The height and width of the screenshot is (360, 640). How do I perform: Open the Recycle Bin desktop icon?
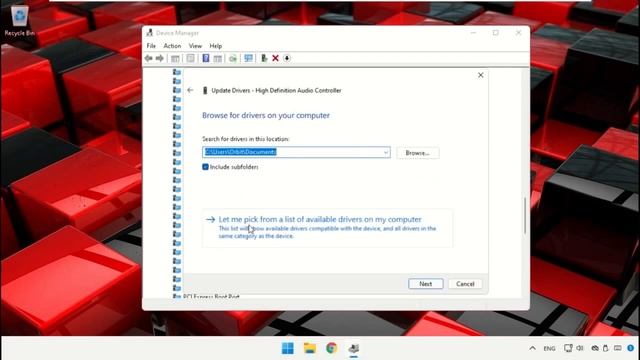19,20
